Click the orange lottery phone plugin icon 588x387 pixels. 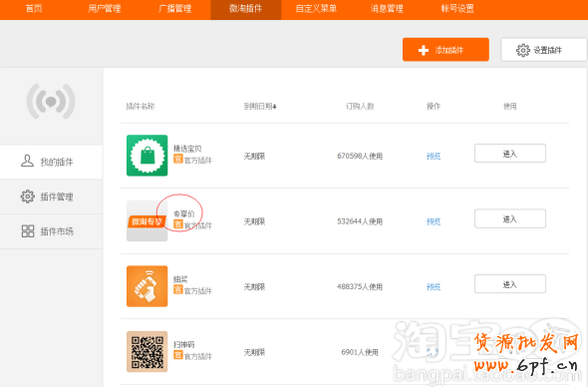click(147, 286)
